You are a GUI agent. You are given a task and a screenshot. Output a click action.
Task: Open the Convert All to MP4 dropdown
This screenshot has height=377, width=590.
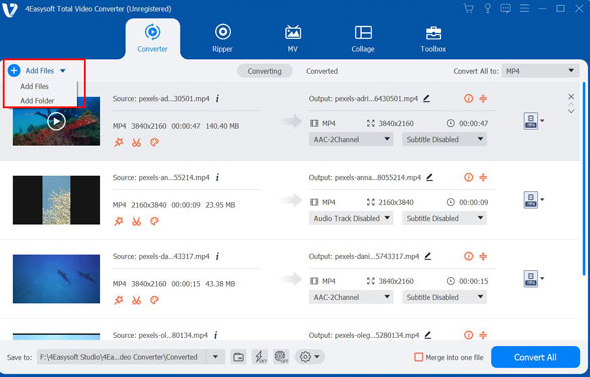(x=540, y=71)
